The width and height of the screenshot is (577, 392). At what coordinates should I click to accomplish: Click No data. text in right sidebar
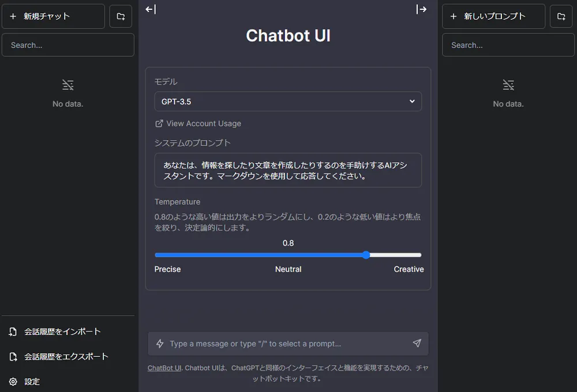(x=508, y=104)
